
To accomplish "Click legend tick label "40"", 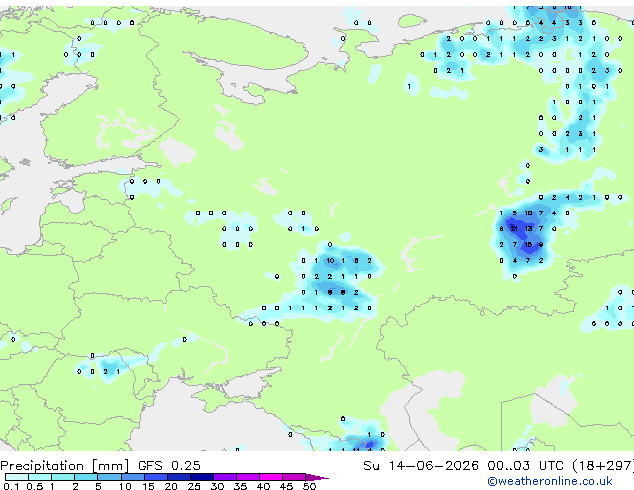I will point(263,486).
